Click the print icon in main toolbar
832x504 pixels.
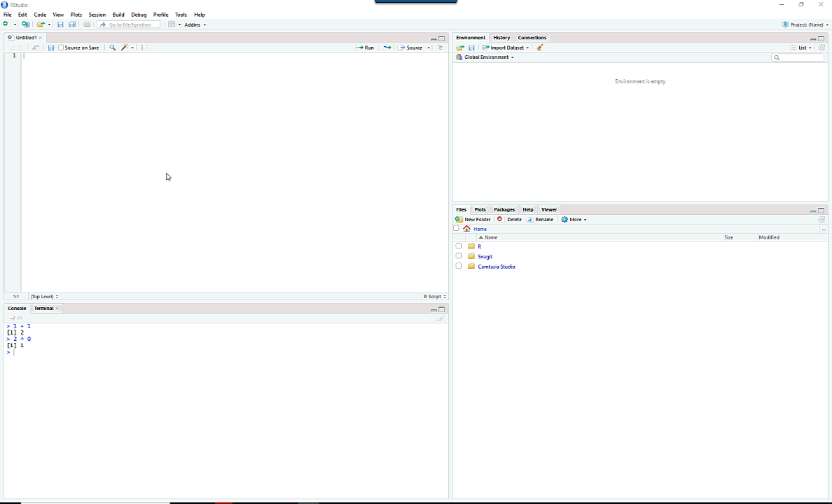87,24
